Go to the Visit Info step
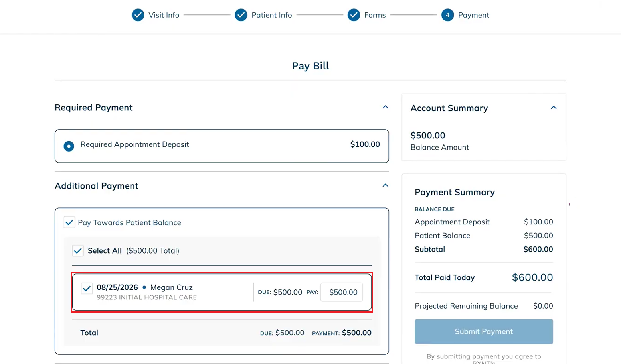Image resolution: width=621 pixels, height=364 pixels. tap(164, 15)
